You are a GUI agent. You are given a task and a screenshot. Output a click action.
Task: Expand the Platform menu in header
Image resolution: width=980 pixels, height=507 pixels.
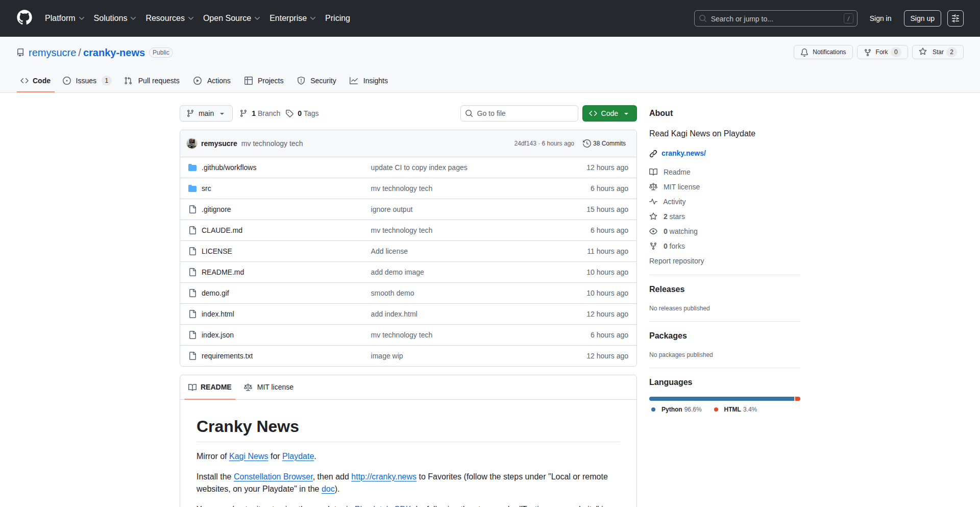point(64,18)
